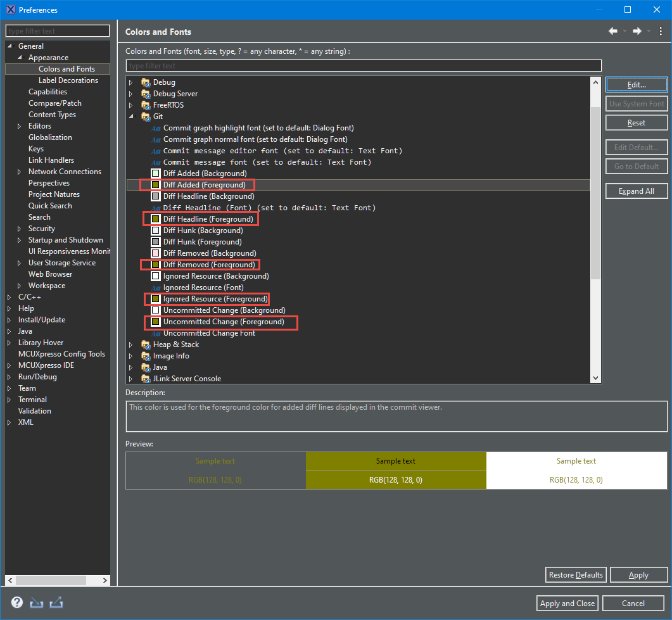
Task: Open the view menu three-dots icon
Action: point(661,32)
